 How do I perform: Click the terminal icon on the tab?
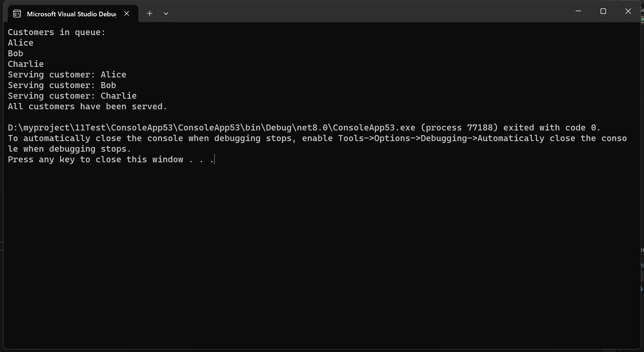coord(17,14)
